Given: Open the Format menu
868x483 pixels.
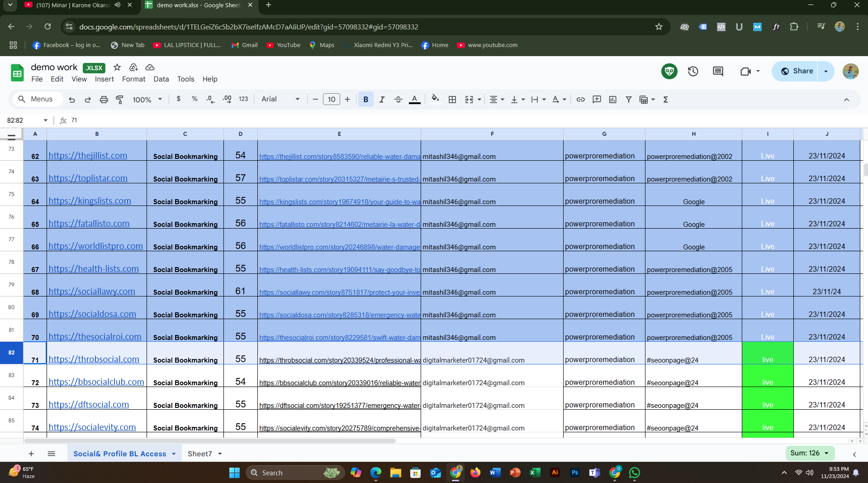Looking at the screenshot, I should 133,79.
